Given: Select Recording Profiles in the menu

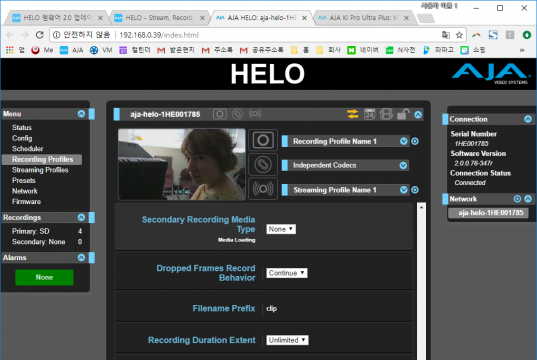Looking at the screenshot, I should [42, 159].
